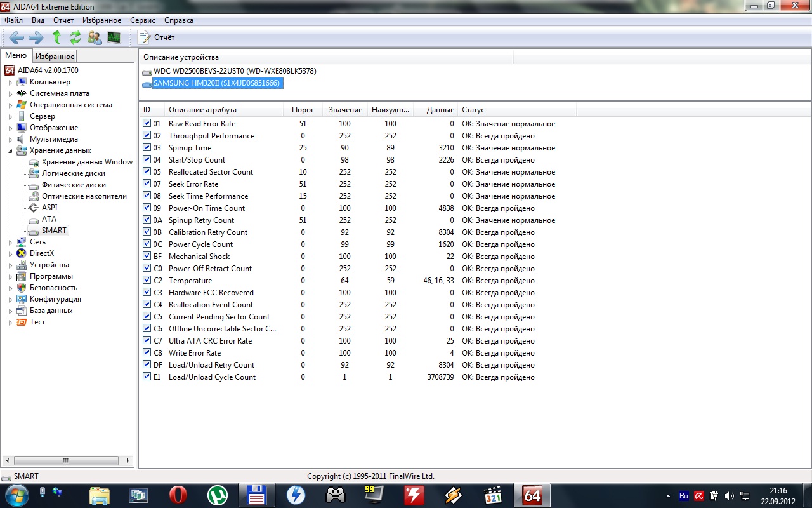Click the Back navigation arrow
Viewport: 812px width, 508px height.
coord(16,37)
